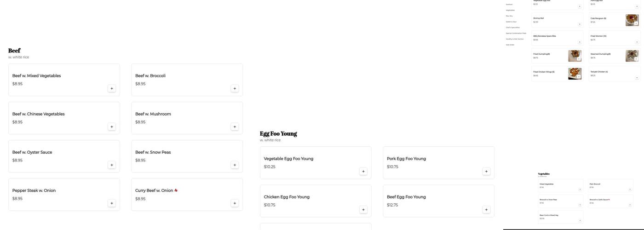
Task: Open Chef's Specialties menu category
Action: (513, 28)
